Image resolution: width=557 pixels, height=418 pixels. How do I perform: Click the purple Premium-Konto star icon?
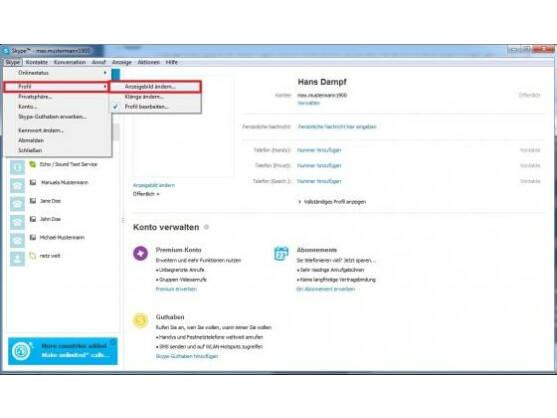pos(140,253)
